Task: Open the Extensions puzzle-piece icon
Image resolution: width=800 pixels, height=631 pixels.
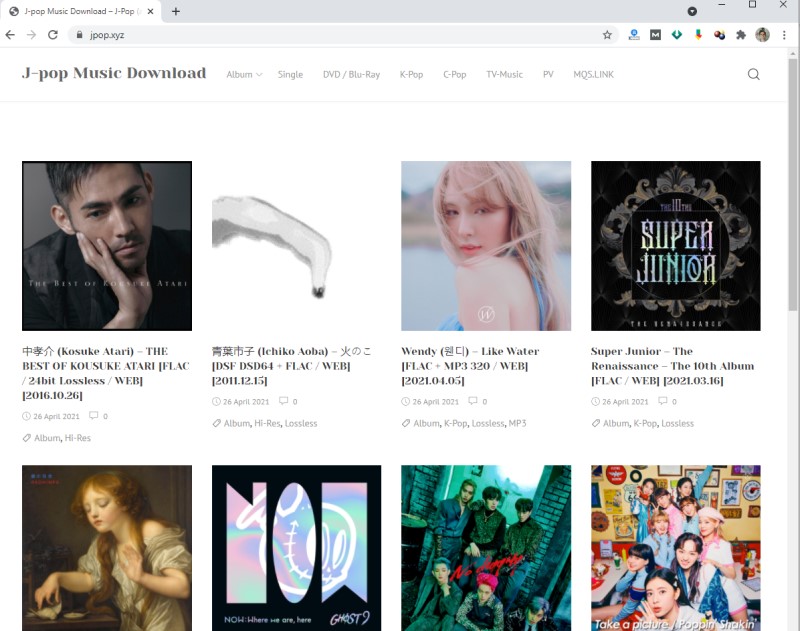Action: click(741, 35)
